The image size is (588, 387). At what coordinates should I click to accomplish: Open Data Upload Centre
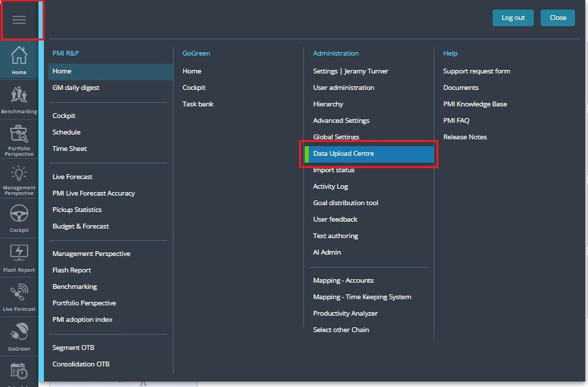[369, 154]
